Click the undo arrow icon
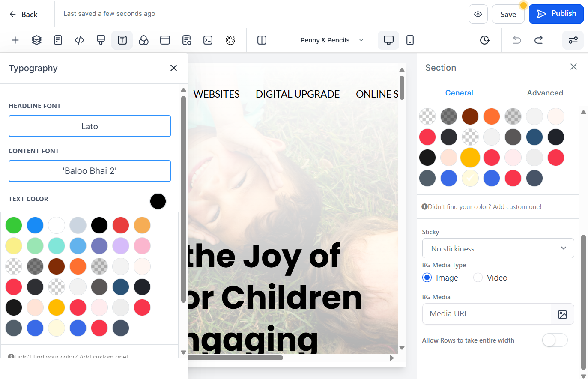The height and width of the screenshot is (379, 588). click(517, 40)
